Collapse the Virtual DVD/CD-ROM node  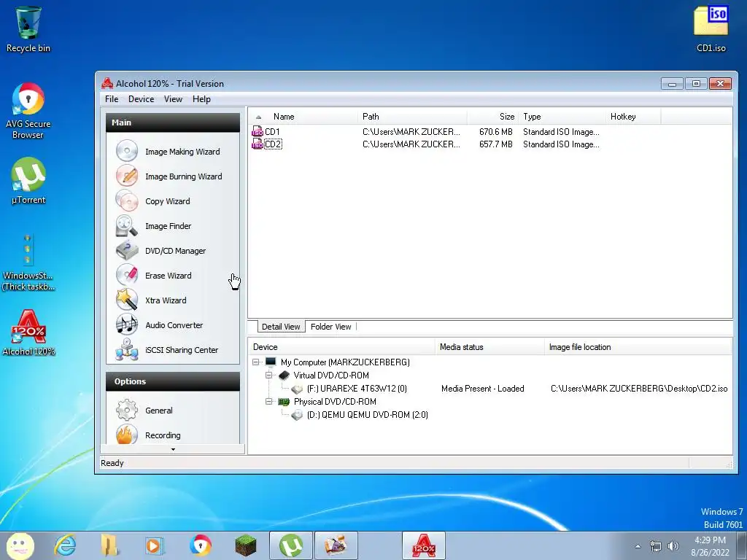pyautogui.click(x=268, y=376)
